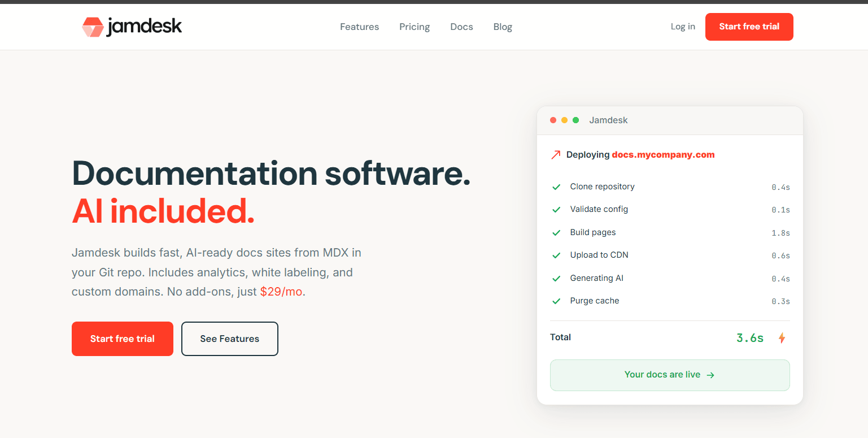Screen dimensions: 868x438
Task: Click the 1.8s Build pages time
Action: (x=780, y=233)
